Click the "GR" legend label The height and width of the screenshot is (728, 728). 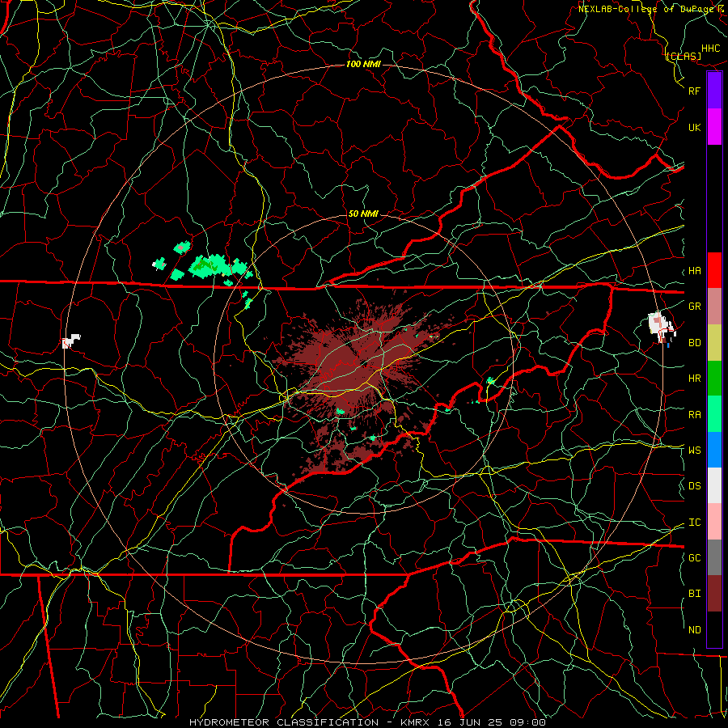coord(695,307)
